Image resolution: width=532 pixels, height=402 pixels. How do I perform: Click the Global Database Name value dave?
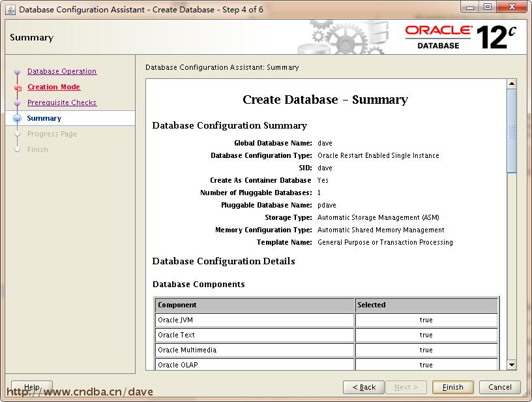click(325, 144)
